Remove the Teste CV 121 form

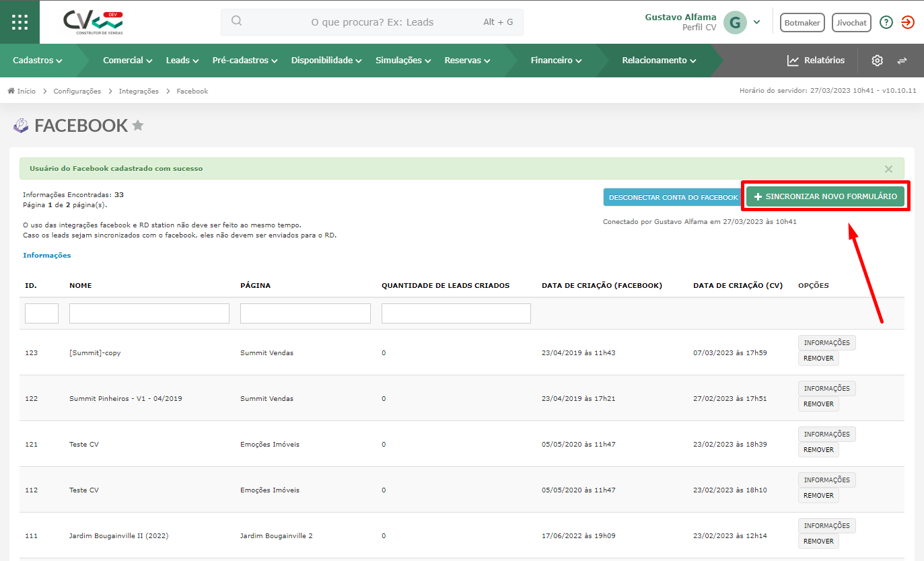tap(818, 450)
